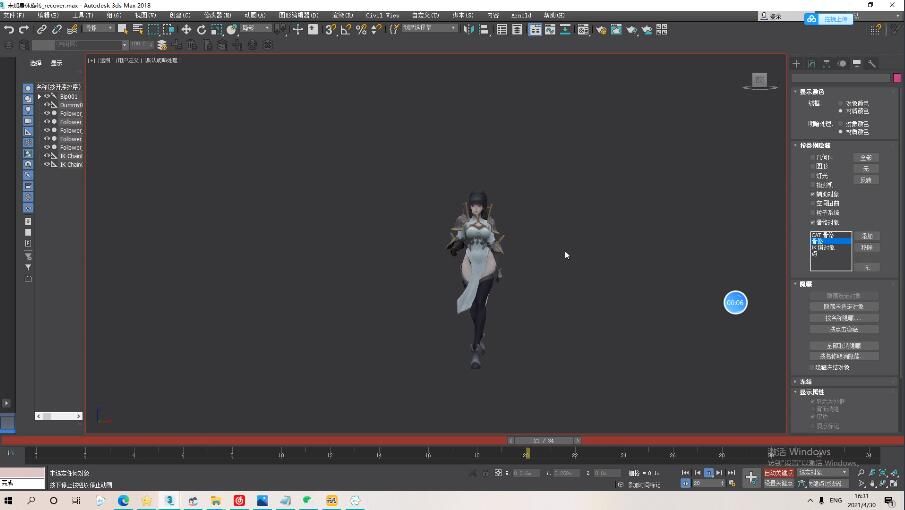Collapse the 显示属性 rollout
Image resolution: width=905 pixels, height=510 pixels.
[x=811, y=392]
